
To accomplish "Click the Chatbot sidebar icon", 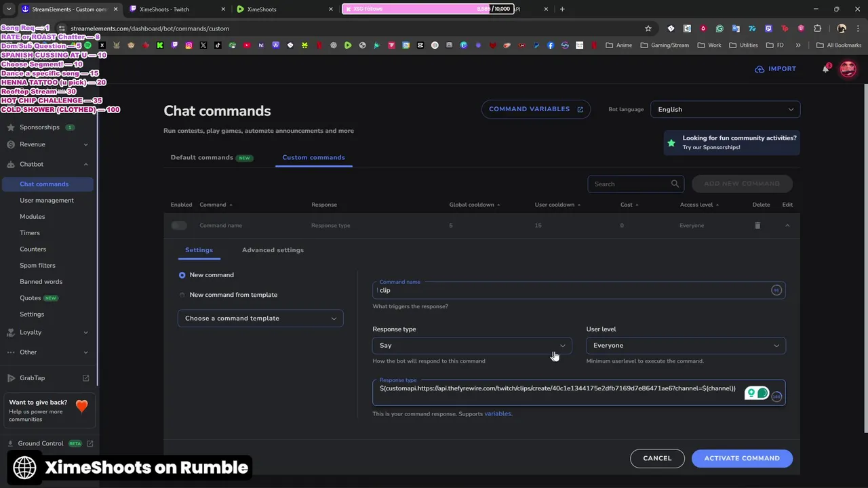I will (11, 164).
